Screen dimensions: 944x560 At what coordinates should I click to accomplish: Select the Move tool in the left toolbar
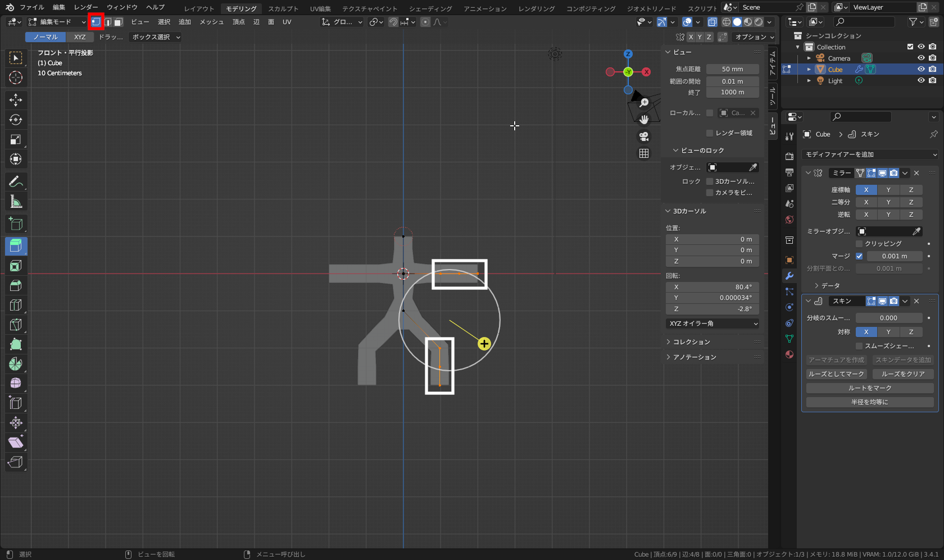click(x=16, y=100)
